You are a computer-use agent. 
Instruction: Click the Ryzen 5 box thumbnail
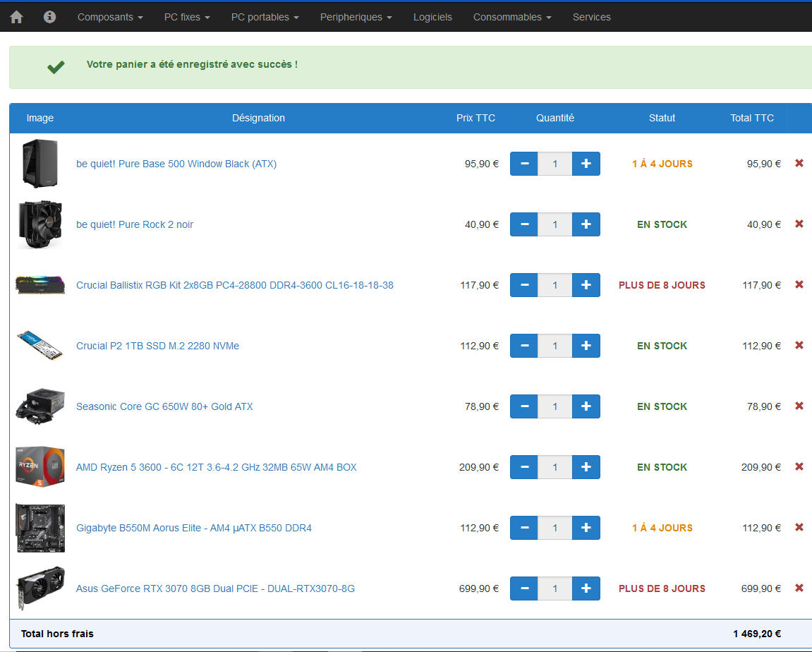tap(40, 466)
